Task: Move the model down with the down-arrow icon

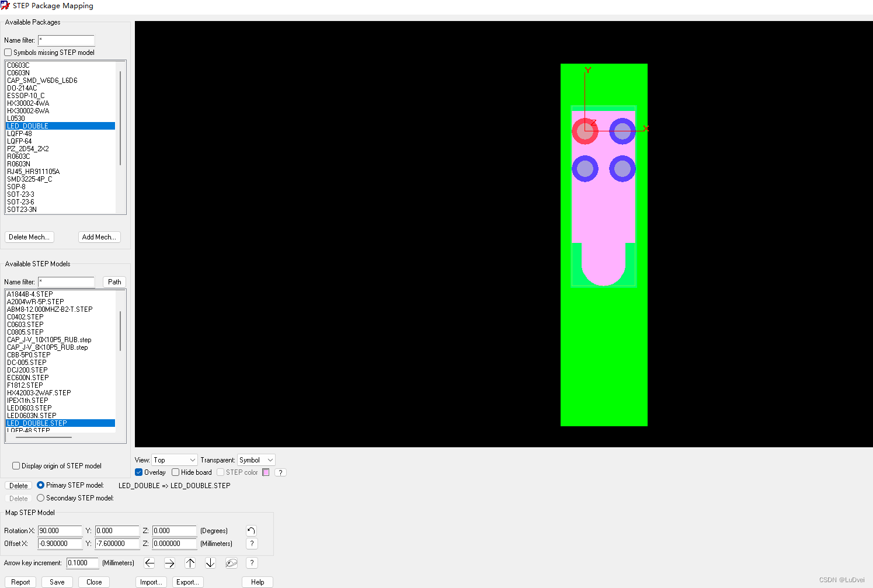Action: click(x=210, y=563)
